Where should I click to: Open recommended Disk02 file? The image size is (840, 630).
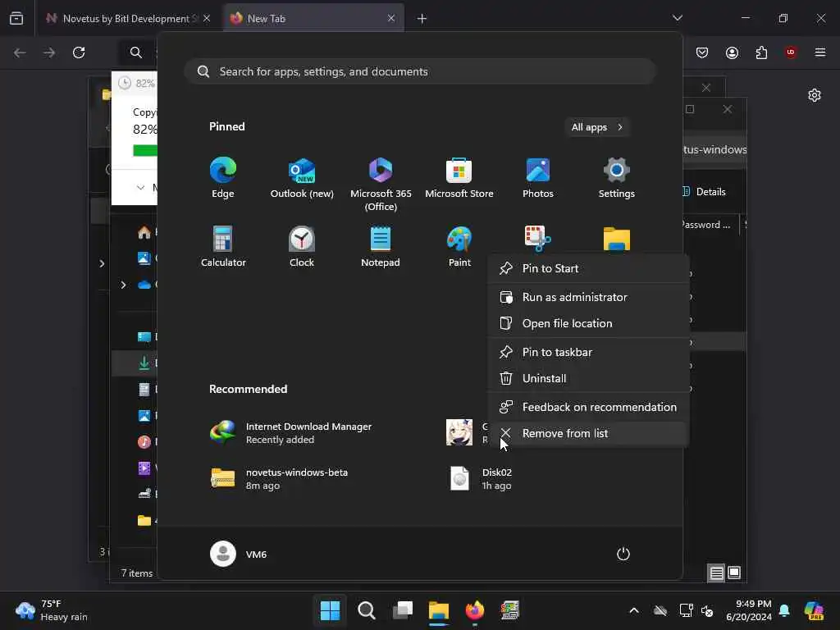pyautogui.click(x=481, y=478)
